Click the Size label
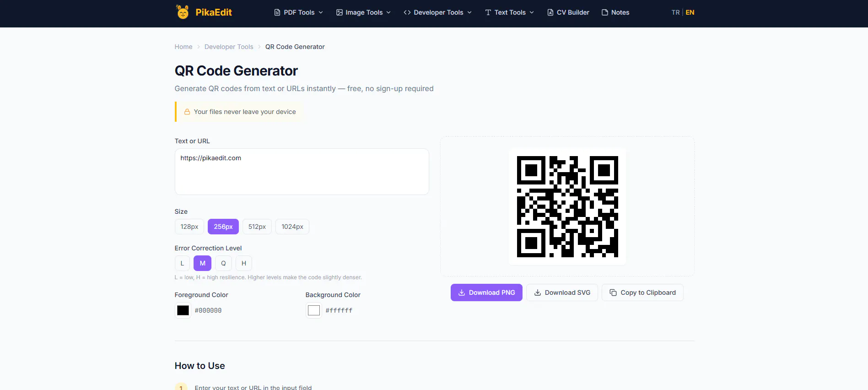This screenshot has height=390, width=868. point(181,211)
